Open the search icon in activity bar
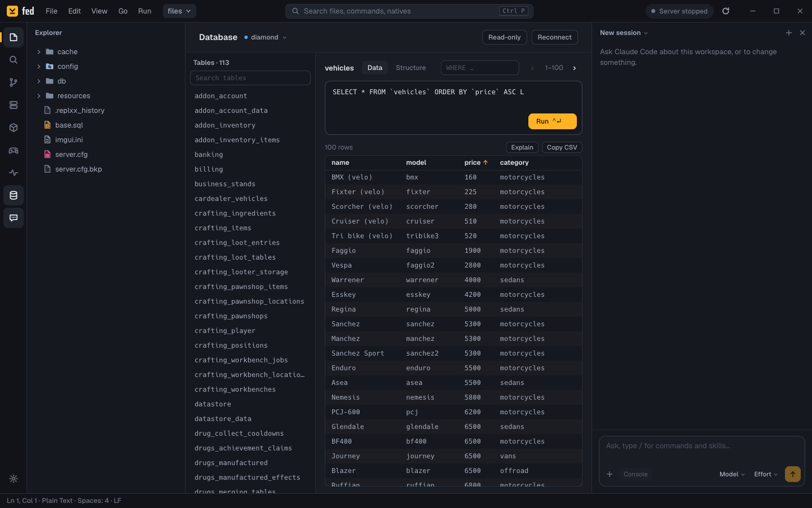Screen dimensions: 812x508 pyautogui.click(x=14, y=60)
